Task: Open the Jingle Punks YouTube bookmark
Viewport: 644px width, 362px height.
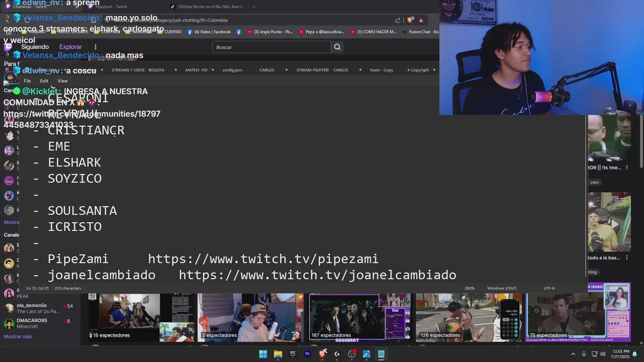Action: [269, 32]
